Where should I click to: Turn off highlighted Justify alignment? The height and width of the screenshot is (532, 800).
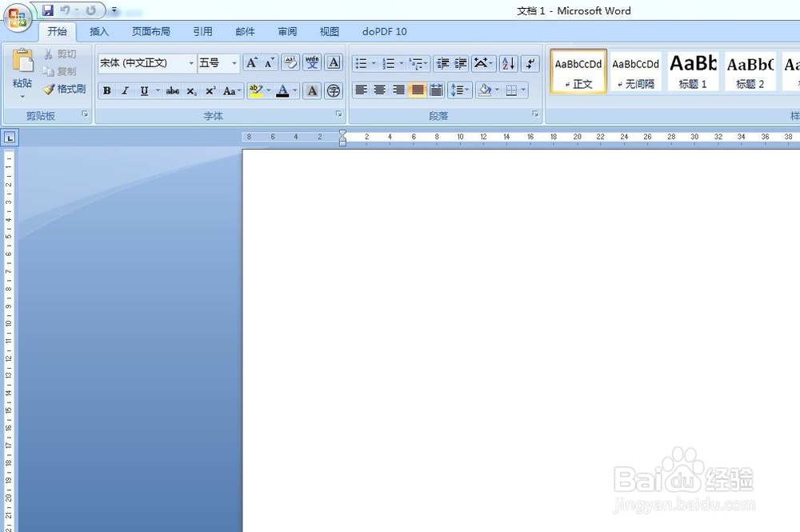(x=418, y=90)
